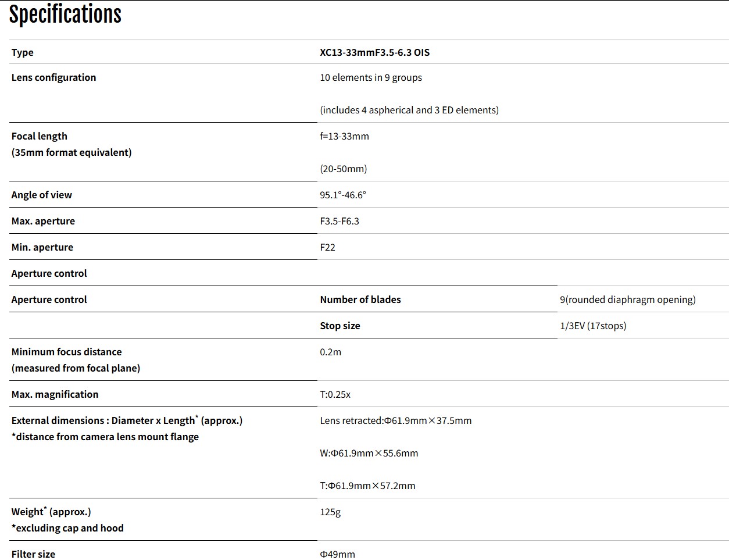Select the Lens configuration label
This screenshot has width=729, height=560.
tap(53, 77)
